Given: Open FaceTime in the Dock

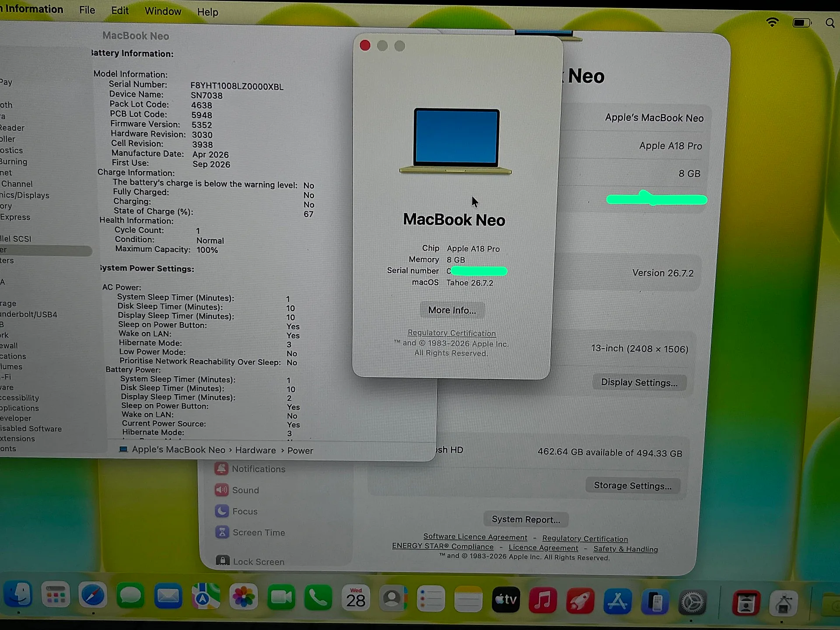Looking at the screenshot, I should click(281, 598).
